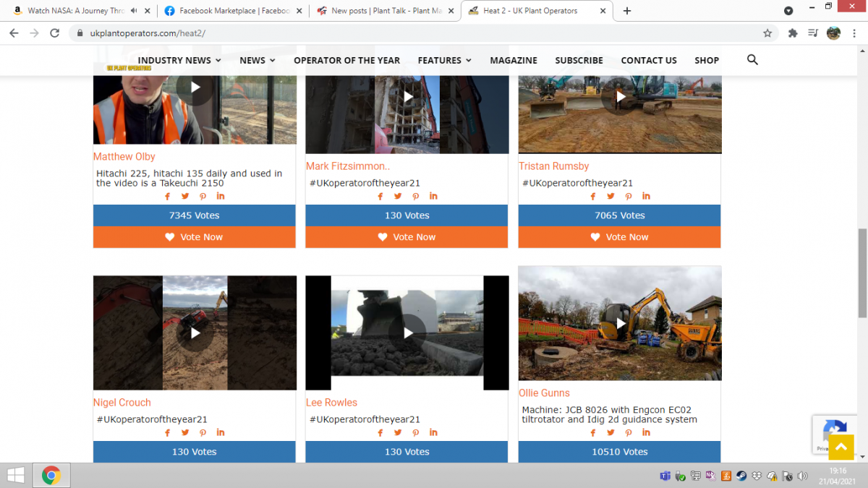The height and width of the screenshot is (488, 868).
Task: Share Mark Fitzsimmon's entry on Twitter
Action: pos(398,197)
